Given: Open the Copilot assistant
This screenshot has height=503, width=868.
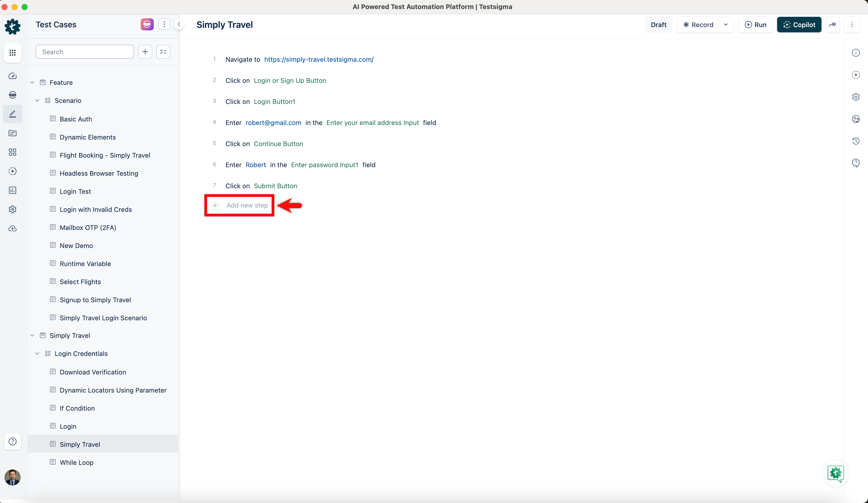Looking at the screenshot, I should (x=799, y=24).
